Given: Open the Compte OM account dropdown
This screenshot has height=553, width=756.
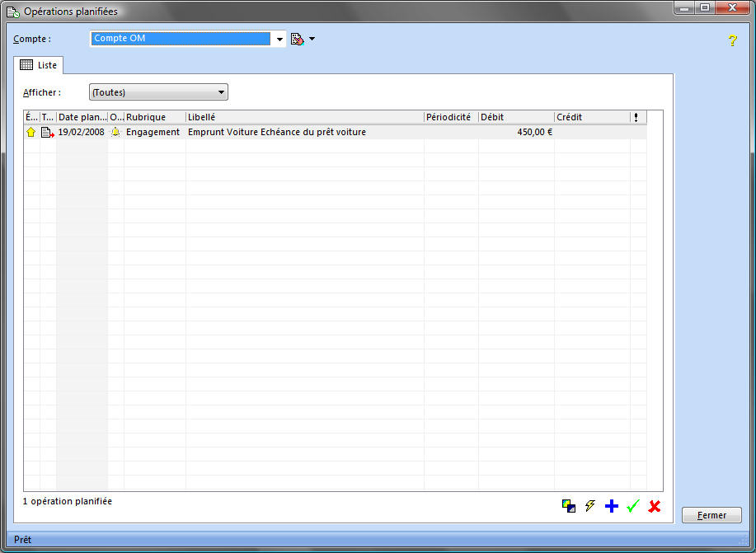Looking at the screenshot, I should click(x=279, y=39).
